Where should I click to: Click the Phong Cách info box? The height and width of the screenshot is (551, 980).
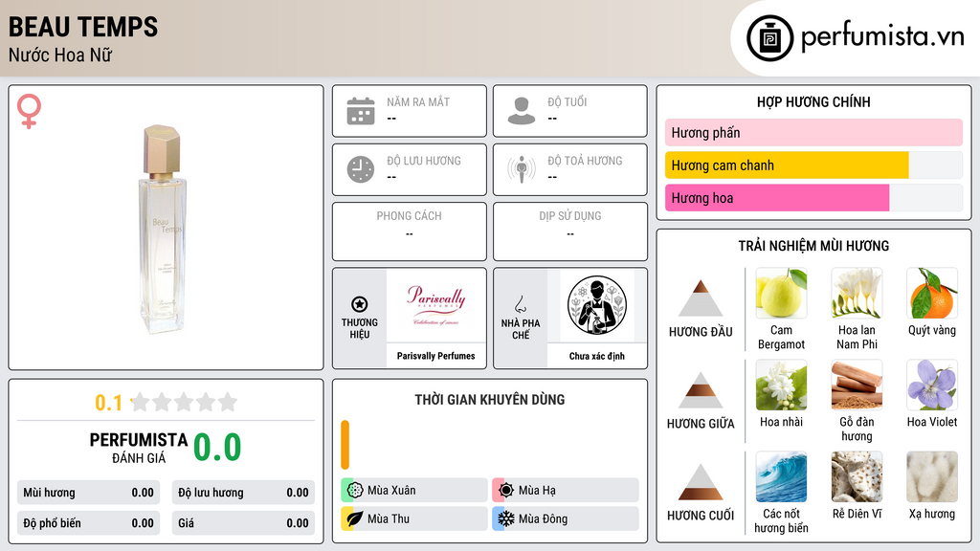tap(410, 231)
